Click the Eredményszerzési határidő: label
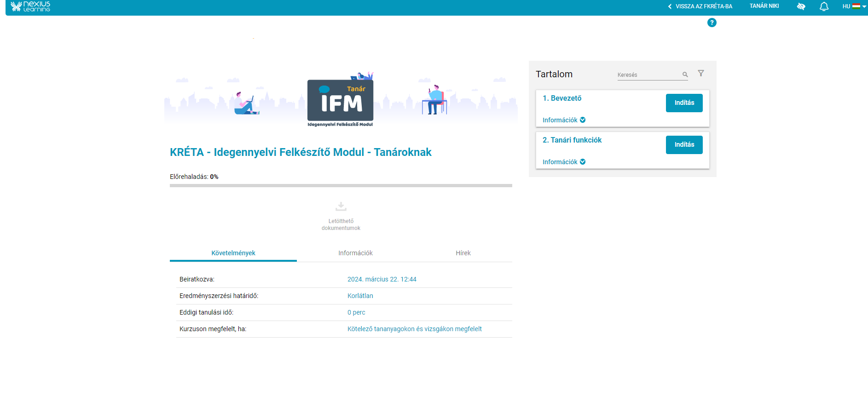Image resolution: width=868 pixels, height=419 pixels. (x=219, y=296)
